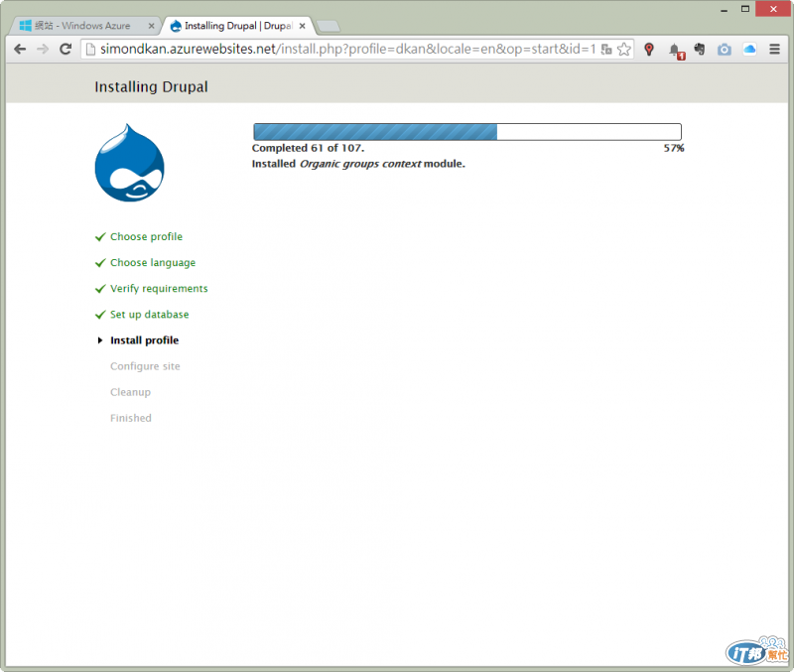
Task: Minimize the Chrome window
Action: pyautogui.click(x=725, y=9)
